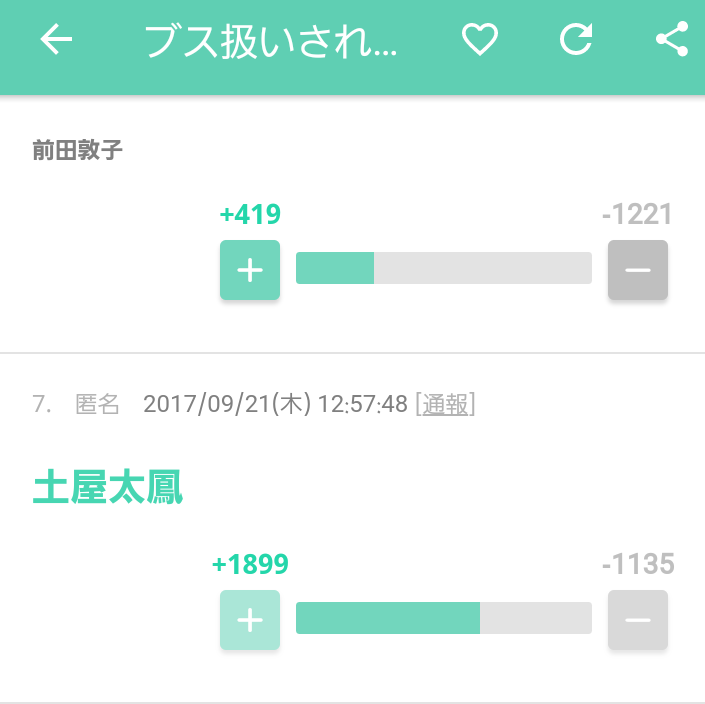Tap the -1135 downvote count

(638, 564)
